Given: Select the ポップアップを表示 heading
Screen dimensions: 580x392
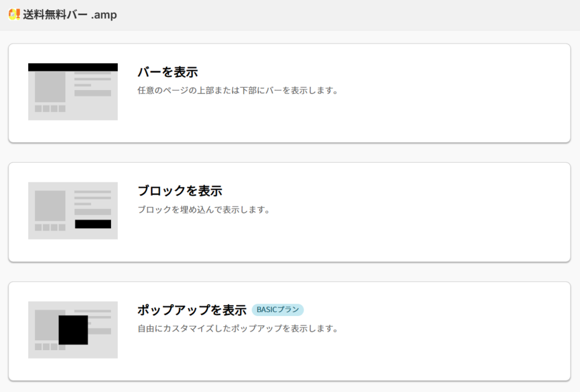Looking at the screenshot, I should coord(191,310).
